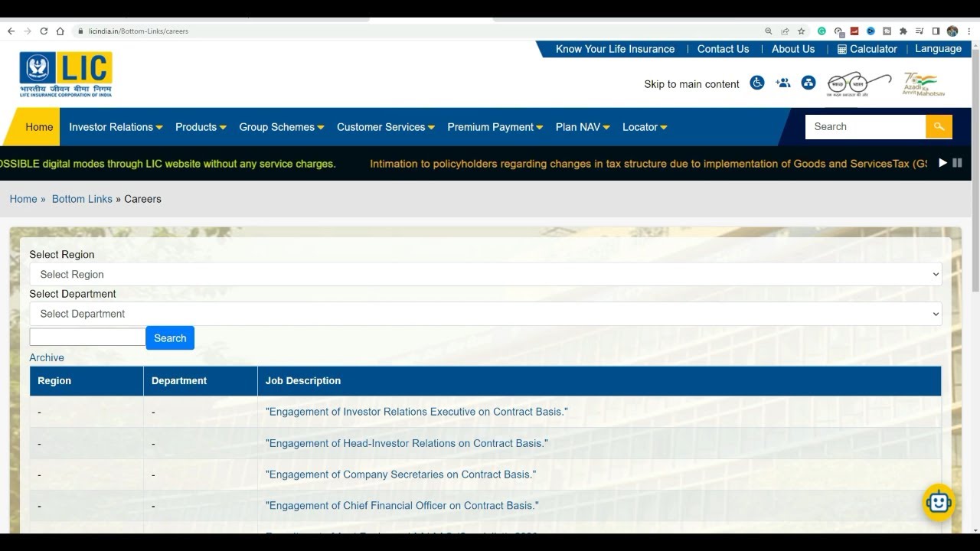The image size is (980, 551).
Task: Open the speedometer extension icon
Action: [838, 31]
